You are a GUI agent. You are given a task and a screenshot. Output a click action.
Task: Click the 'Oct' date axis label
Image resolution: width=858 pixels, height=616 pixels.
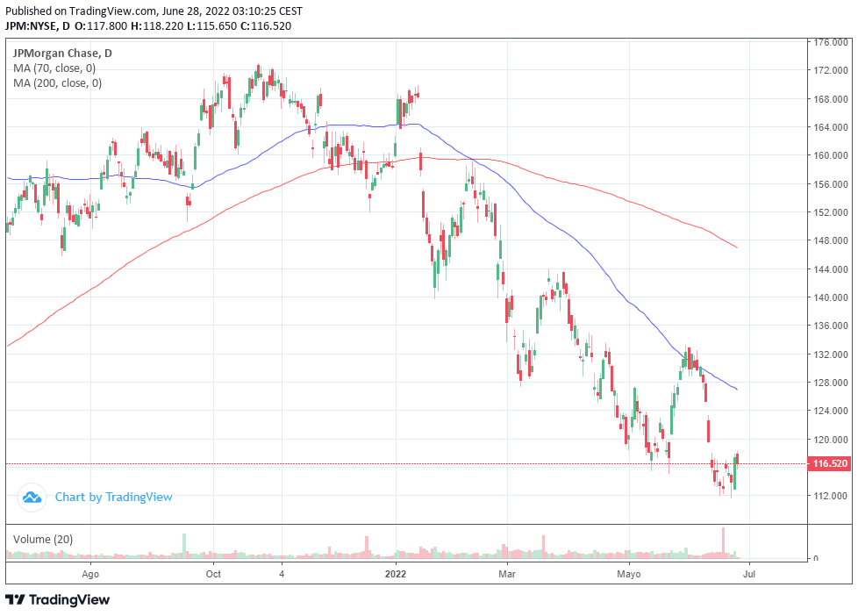(x=213, y=574)
